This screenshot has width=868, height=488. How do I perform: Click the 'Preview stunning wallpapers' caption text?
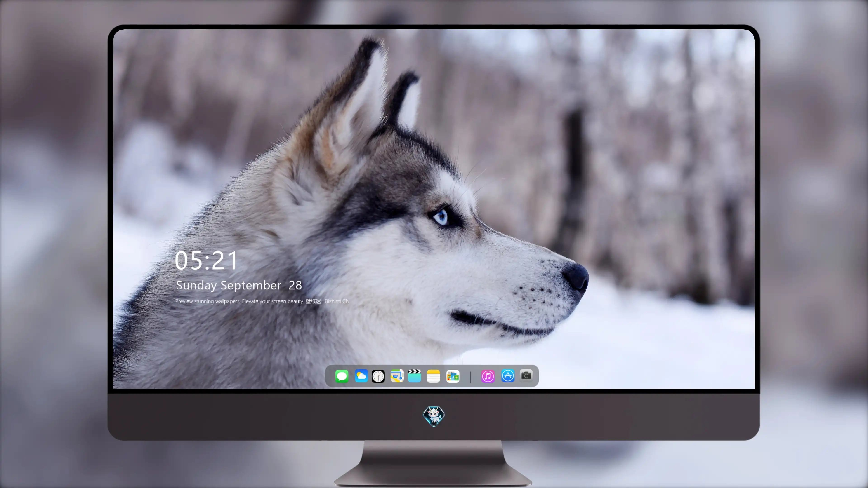(262, 301)
